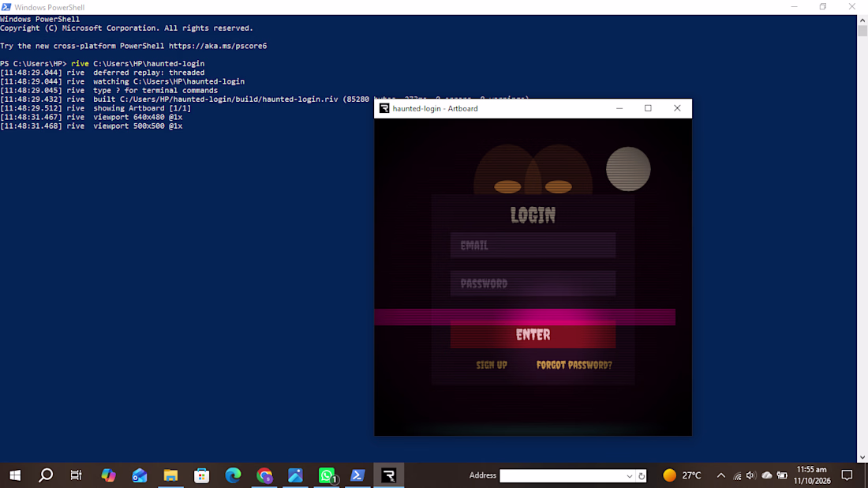This screenshot has height=488, width=868.
Task: Maximize the haunted-login Artboard window
Action: pyautogui.click(x=648, y=108)
